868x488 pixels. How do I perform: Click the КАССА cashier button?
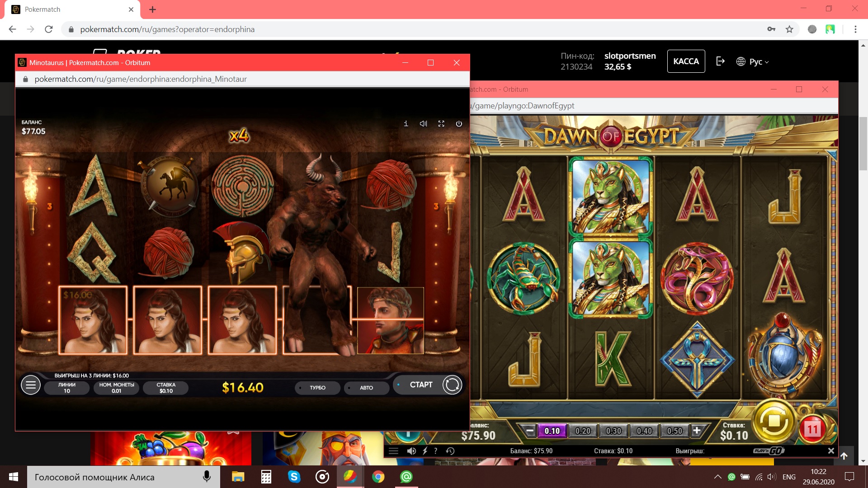coord(686,61)
